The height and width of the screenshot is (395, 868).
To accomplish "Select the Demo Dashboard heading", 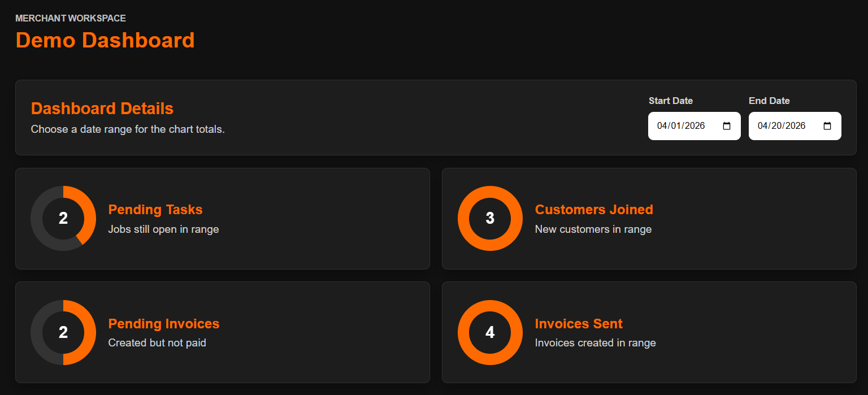I will click(105, 40).
